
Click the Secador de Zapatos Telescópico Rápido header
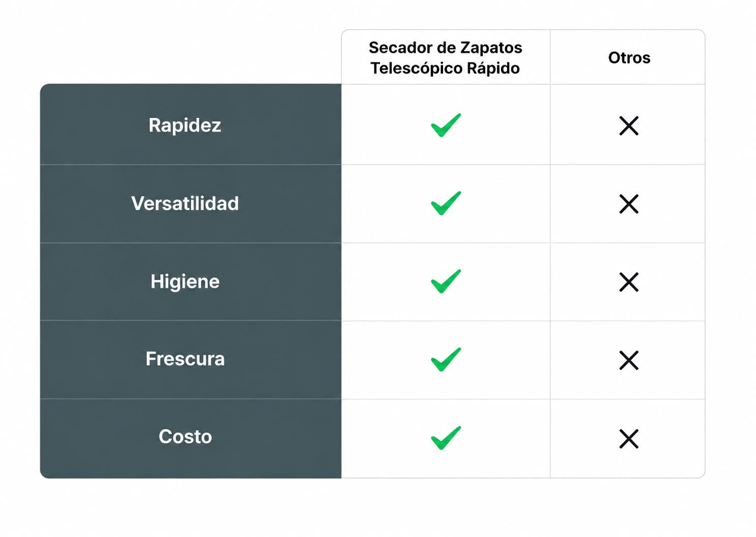coord(446,58)
